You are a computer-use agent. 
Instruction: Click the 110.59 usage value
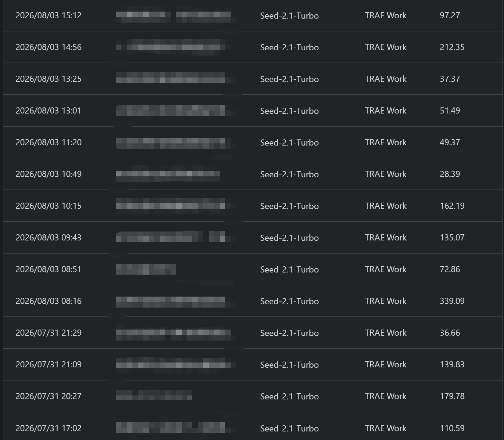[x=452, y=428]
